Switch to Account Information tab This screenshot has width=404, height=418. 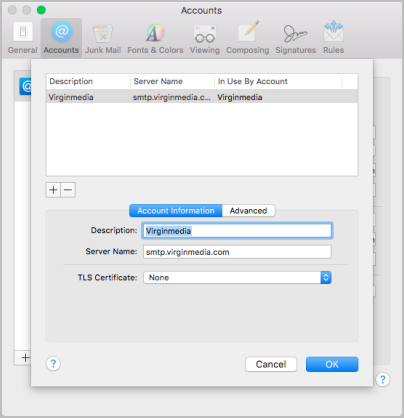coord(176,211)
